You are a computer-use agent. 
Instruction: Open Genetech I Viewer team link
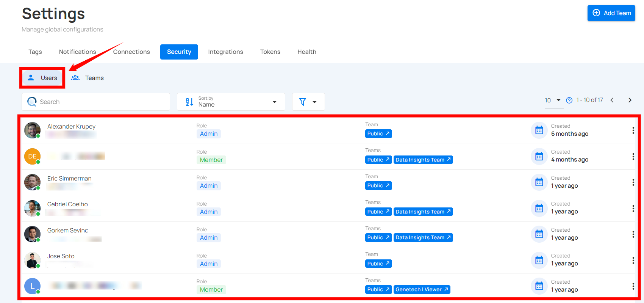[x=422, y=289]
